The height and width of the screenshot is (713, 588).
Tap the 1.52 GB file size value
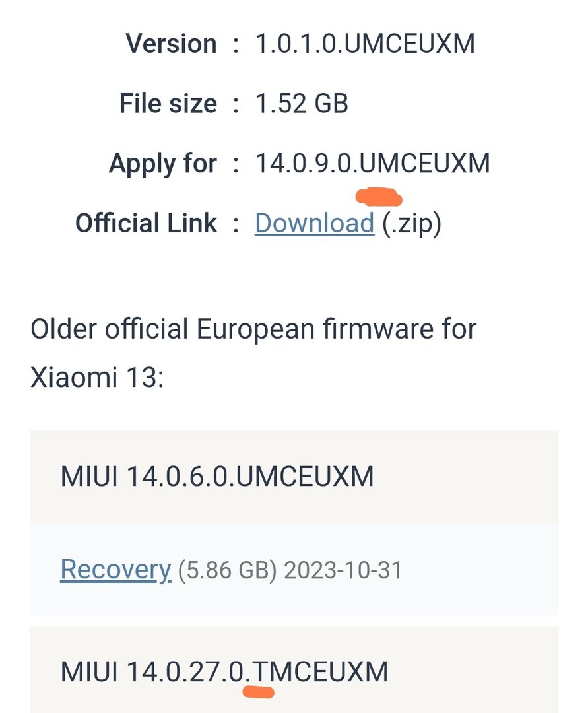pyautogui.click(x=302, y=104)
